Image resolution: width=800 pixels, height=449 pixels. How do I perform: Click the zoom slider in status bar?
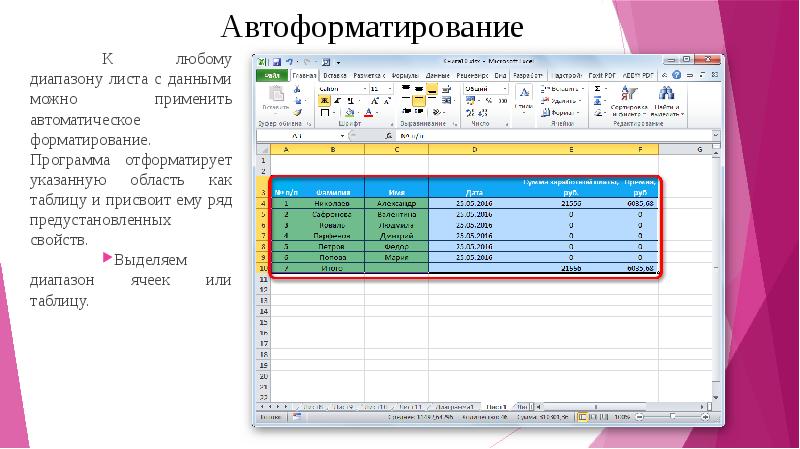(x=673, y=415)
